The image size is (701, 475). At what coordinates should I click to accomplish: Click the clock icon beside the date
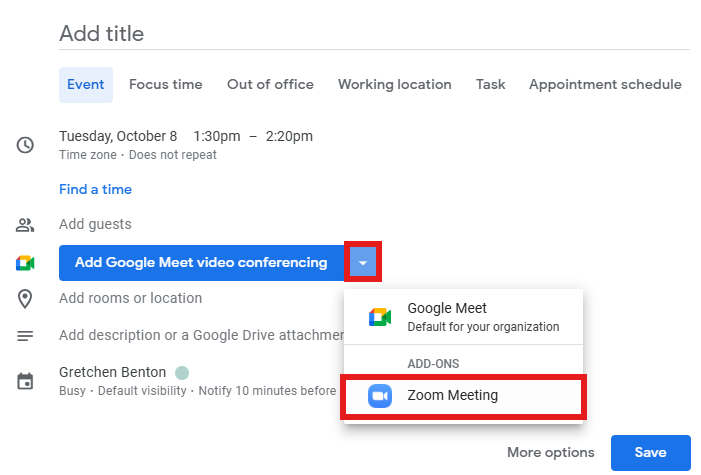(25, 145)
